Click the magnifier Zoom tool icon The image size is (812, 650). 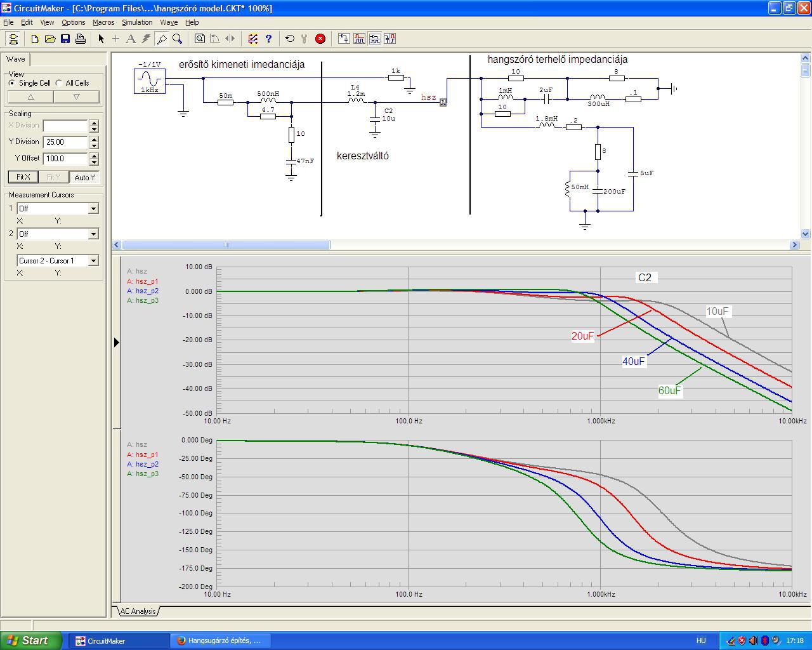pyautogui.click(x=178, y=39)
